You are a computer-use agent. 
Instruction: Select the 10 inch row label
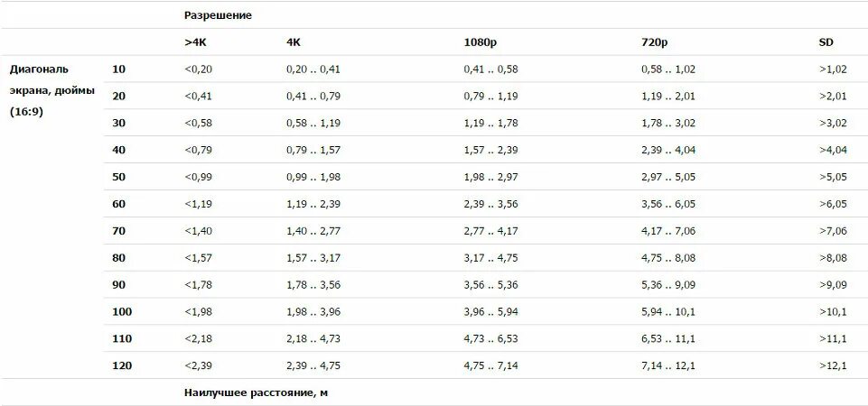(x=118, y=69)
